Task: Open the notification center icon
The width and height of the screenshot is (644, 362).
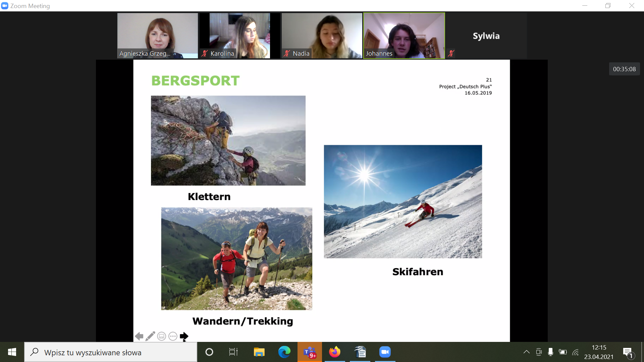Action: (x=628, y=352)
